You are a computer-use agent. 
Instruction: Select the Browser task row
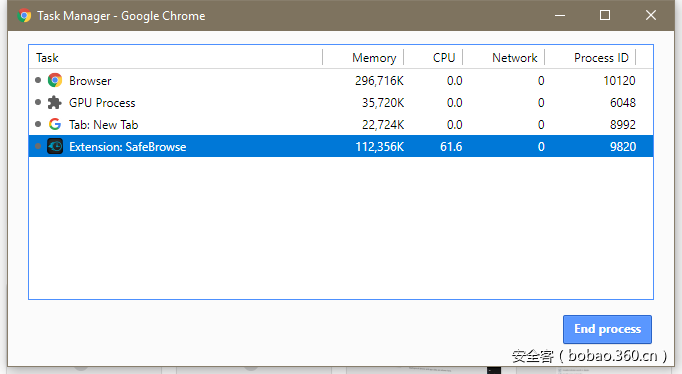[x=341, y=80]
